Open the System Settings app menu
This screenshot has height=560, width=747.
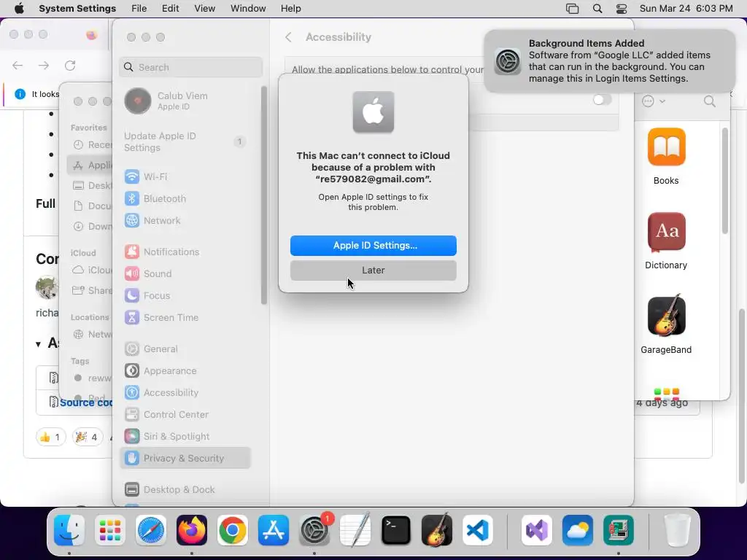77,9
